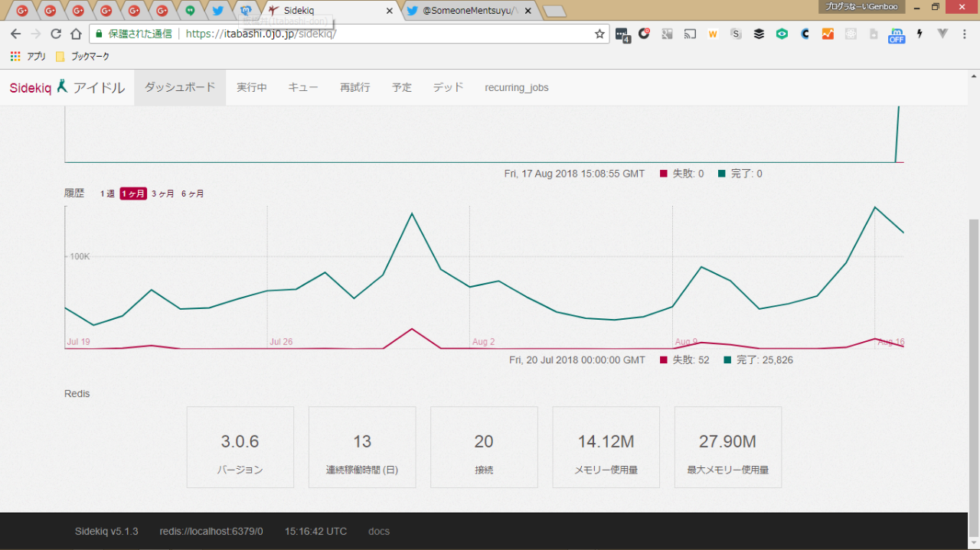
Task: Click the apps grid icon in bookmarks bar
Action: pos(15,57)
